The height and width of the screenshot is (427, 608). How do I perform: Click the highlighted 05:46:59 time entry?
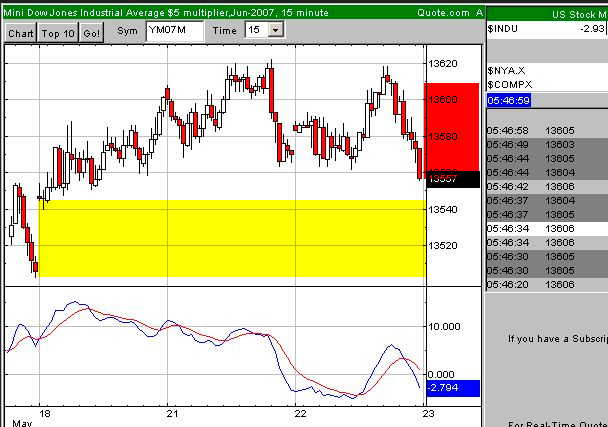coord(508,101)
